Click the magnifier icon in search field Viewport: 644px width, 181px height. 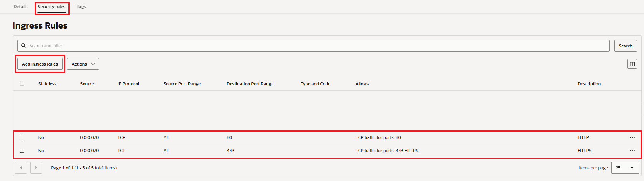[24, 46]
